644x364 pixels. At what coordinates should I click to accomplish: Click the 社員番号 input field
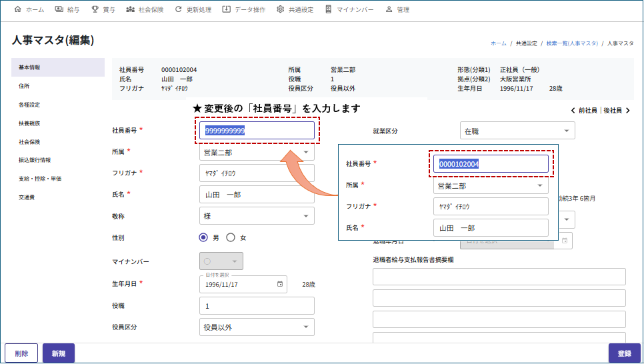(257, 131)
